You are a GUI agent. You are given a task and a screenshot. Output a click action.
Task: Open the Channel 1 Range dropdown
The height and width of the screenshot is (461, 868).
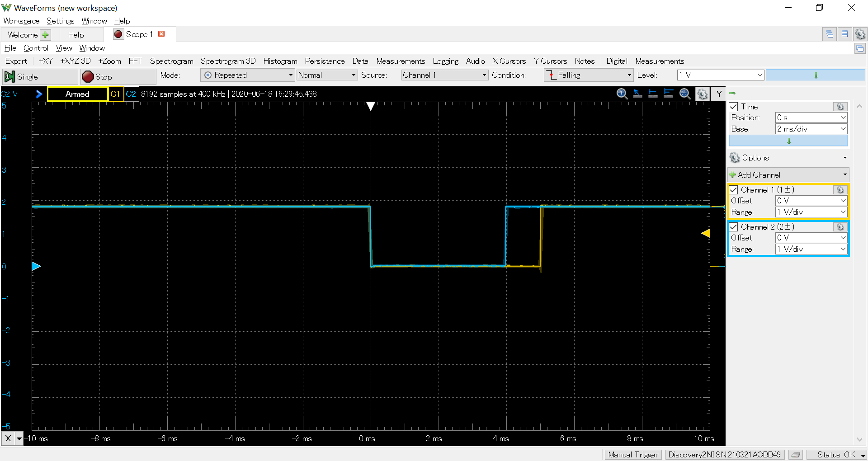tap(811, 212)
